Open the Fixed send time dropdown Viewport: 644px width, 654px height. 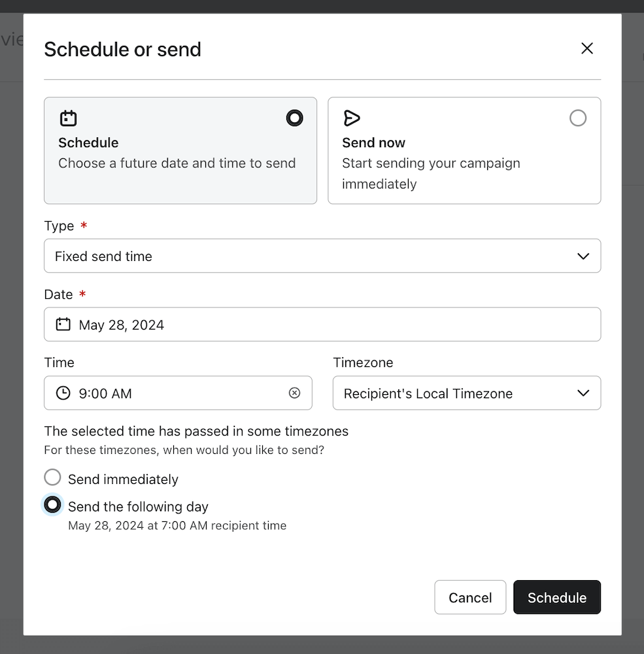[322, 256]
